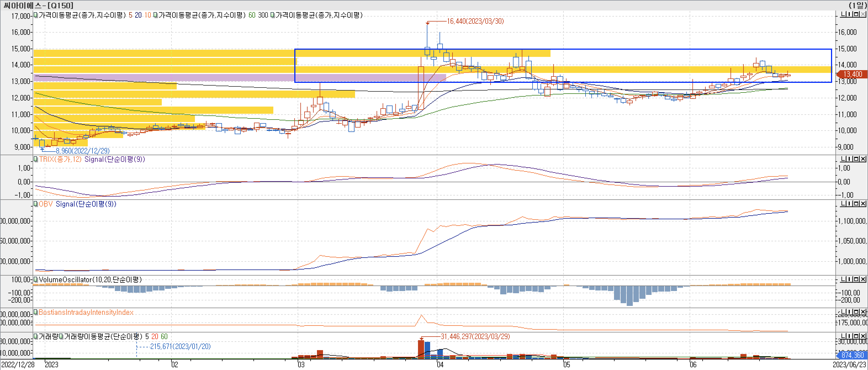Toggle the first 가격이동평균 5 20 10 checkbox
Image resolution: width=868 pixels, height=370 pixels.
(x=36, y=15)
